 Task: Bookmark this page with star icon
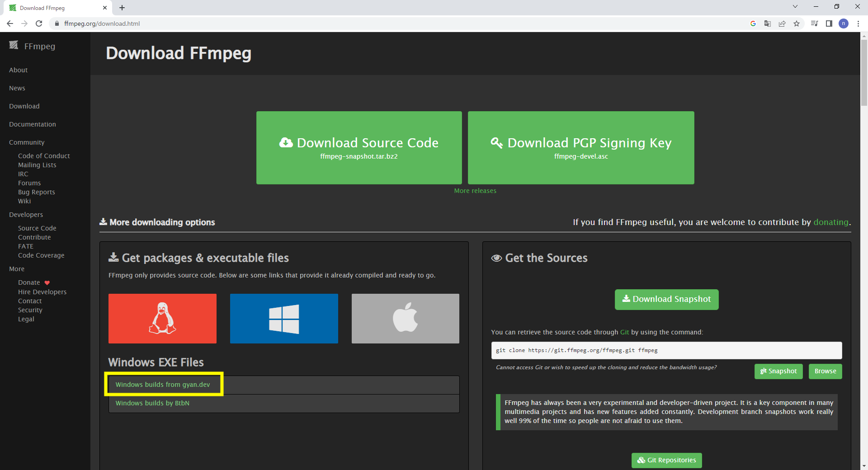[797, 23]
